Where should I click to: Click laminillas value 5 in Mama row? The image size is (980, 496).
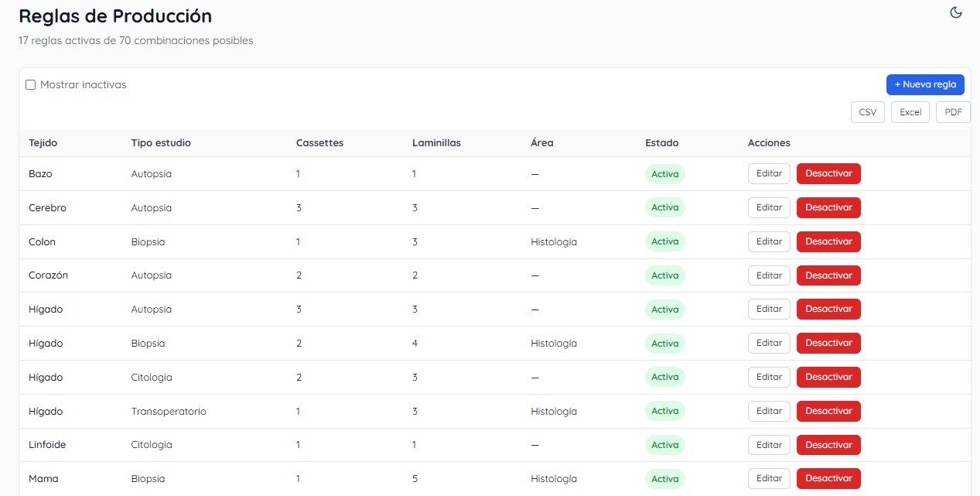(415, 479)
